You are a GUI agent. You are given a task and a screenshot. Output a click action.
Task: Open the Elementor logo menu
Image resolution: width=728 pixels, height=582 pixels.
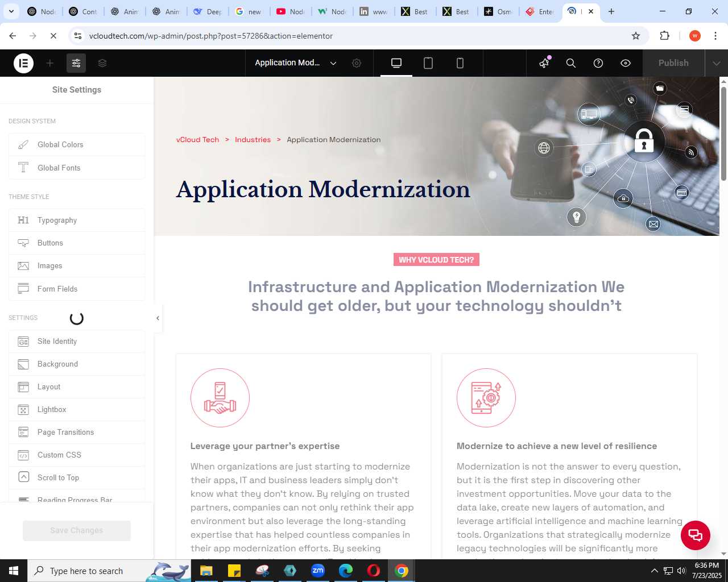(23, 63)
